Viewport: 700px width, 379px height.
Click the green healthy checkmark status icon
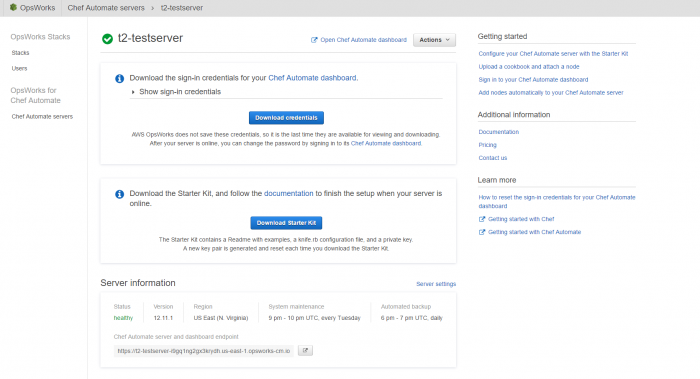pos(107,39)
